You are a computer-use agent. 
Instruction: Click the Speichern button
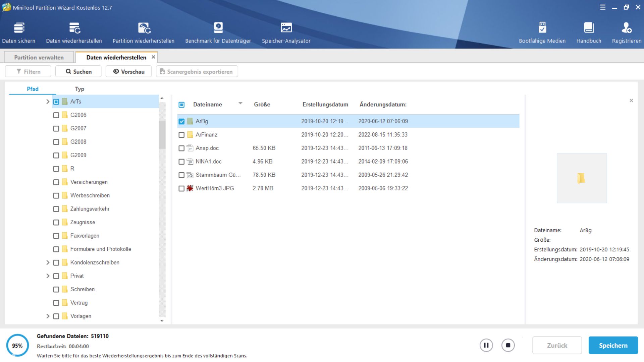pyautogui.click(x=613, y=345)
